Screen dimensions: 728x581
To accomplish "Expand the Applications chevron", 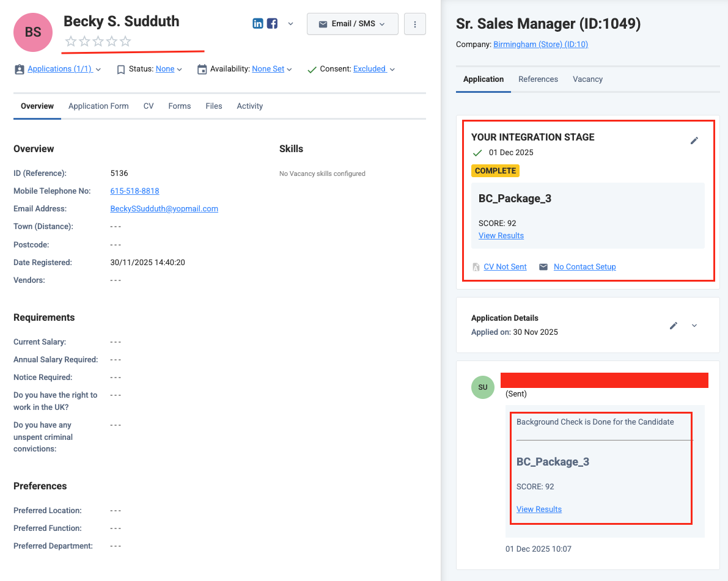I will 98,70.
